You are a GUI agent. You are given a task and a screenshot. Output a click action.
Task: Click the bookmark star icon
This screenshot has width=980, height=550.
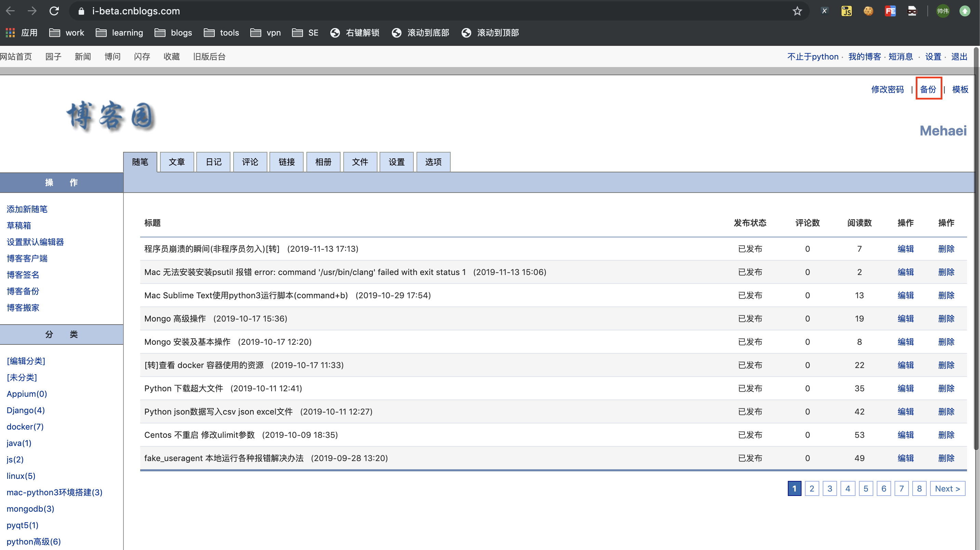coord(797,11)
